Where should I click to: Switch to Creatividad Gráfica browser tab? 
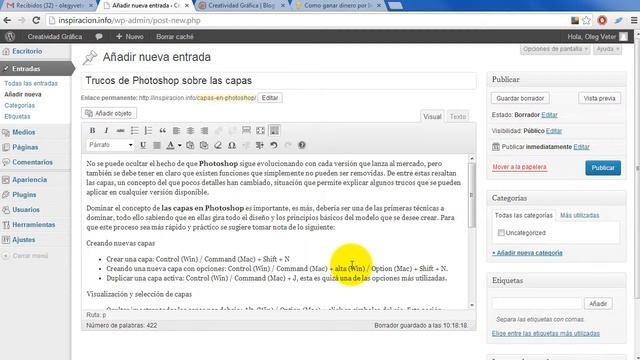(241, 5)
